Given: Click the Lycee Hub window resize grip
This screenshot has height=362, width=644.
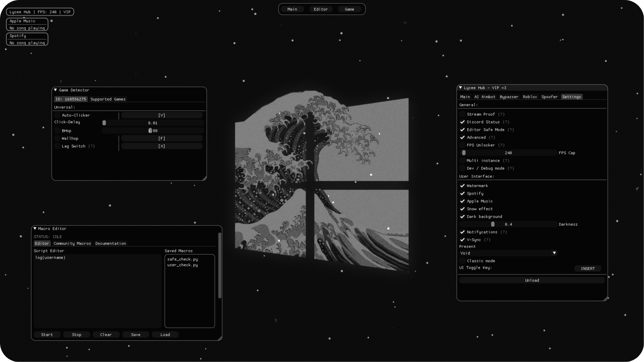Looking at the screenshot, I should pyautogui.click(x=605, y=299).
